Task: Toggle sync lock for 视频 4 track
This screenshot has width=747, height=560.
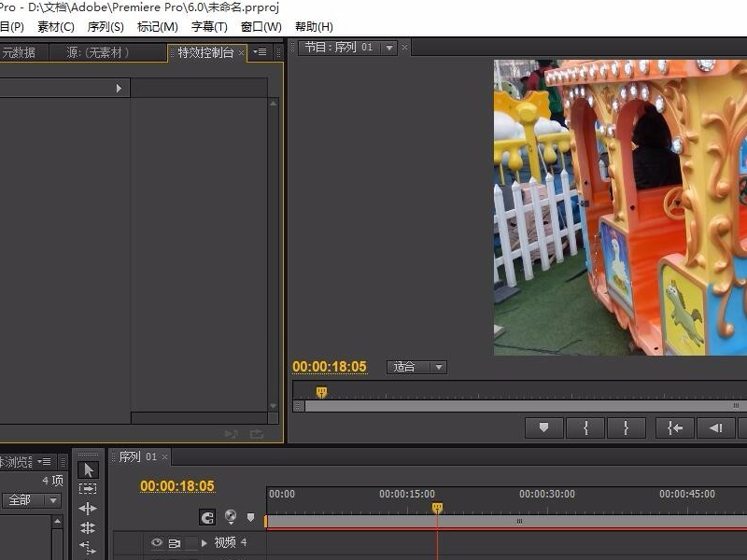Action: [x=175, y=543]
